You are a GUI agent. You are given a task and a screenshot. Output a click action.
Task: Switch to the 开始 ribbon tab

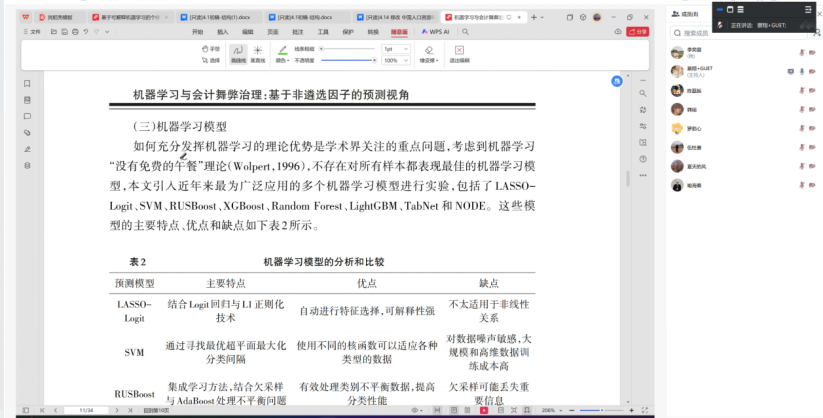[x=197, y=32]
